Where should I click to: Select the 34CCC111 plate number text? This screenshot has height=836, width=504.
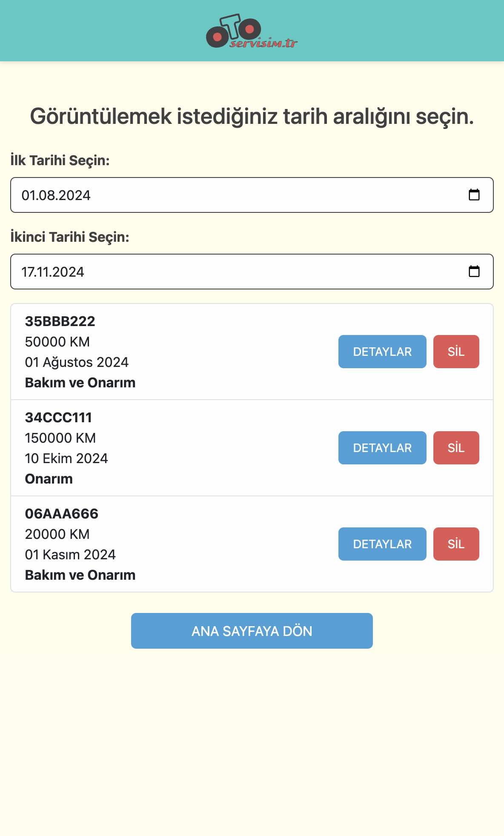58,418
